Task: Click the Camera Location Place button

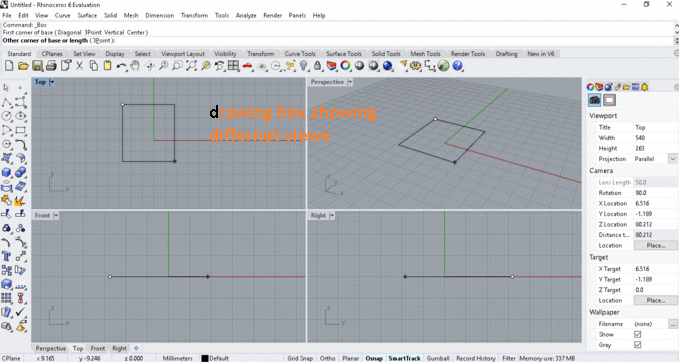Action: tap(656, 246)
